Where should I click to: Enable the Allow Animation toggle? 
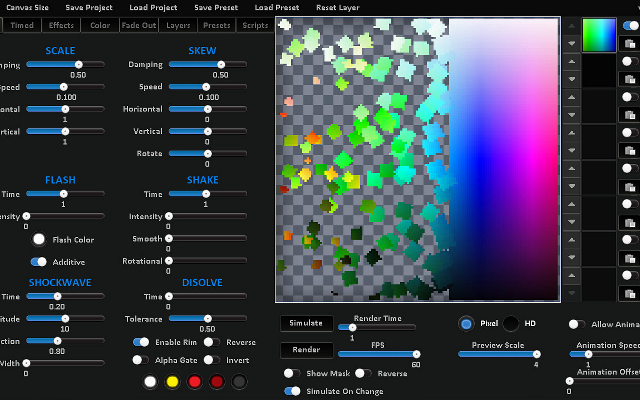tap(577, 324)
